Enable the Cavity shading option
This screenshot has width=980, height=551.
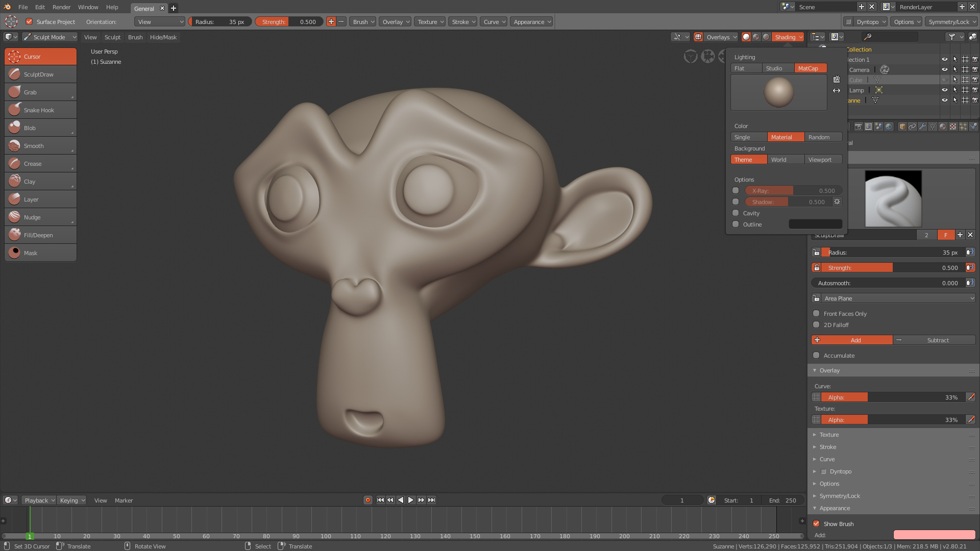[736, 213]
